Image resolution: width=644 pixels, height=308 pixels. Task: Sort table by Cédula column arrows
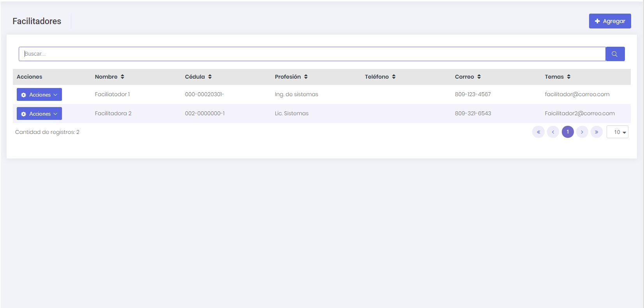click(x=210, y=77)
